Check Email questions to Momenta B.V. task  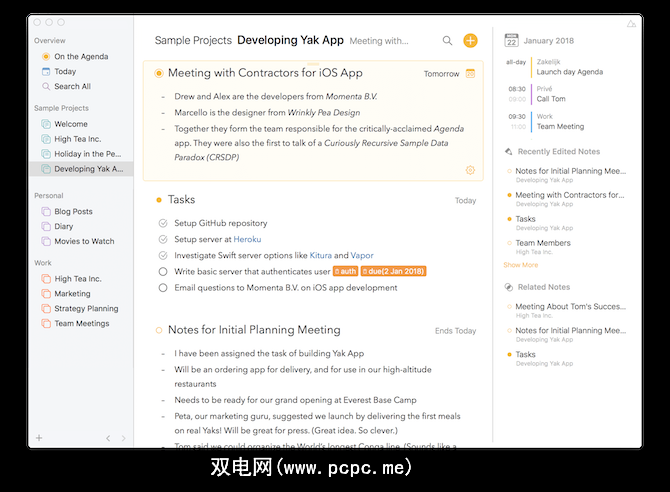[x=163, y=288]
